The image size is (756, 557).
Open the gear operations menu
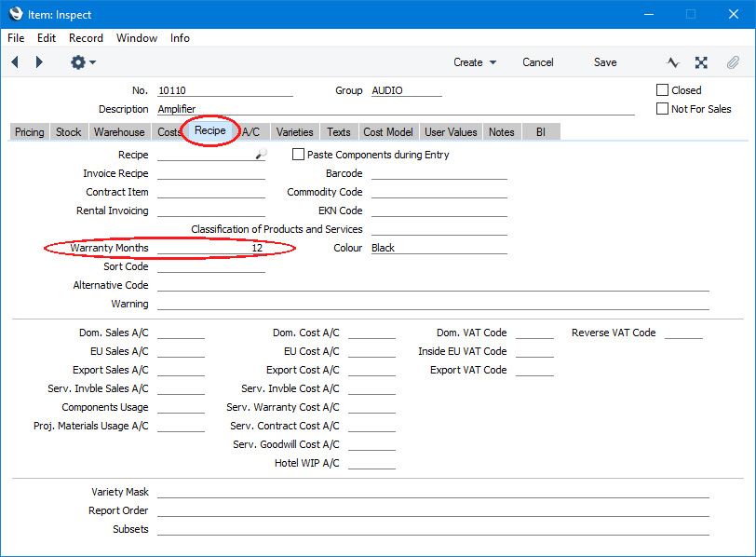(83, 62)
